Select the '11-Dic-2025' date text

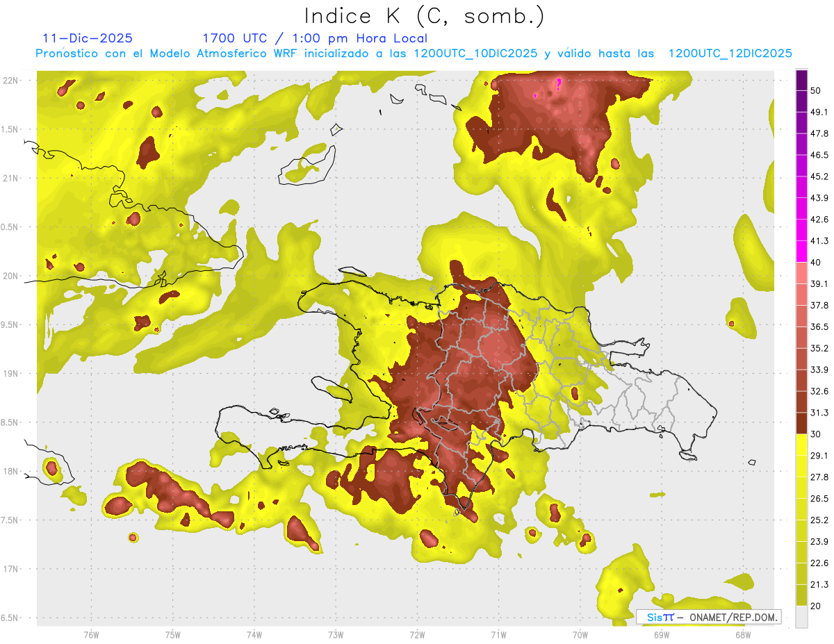coord(88,38)
